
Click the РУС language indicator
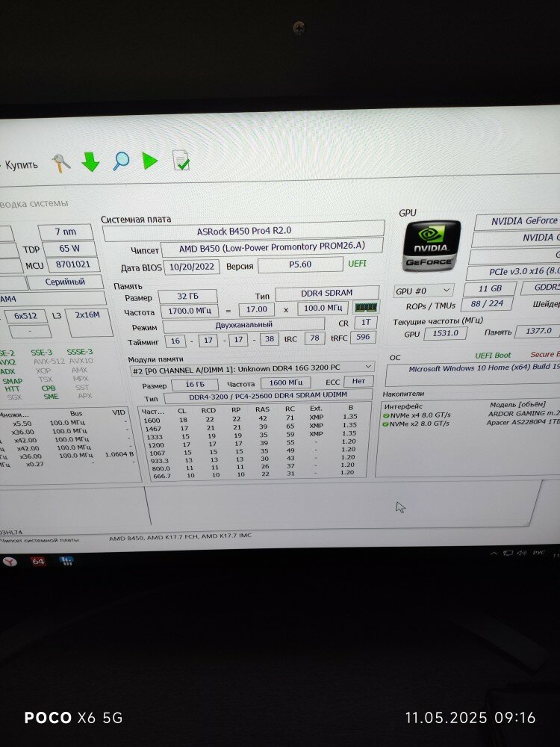point(538,552)
